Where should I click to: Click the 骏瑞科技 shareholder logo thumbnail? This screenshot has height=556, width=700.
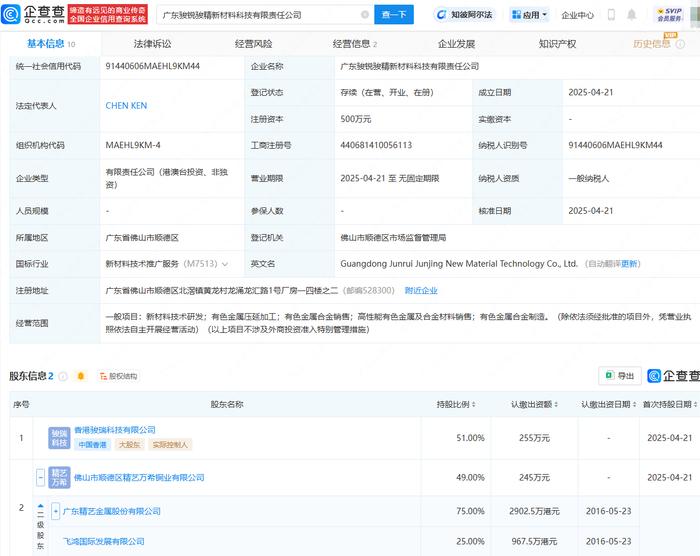59,438
